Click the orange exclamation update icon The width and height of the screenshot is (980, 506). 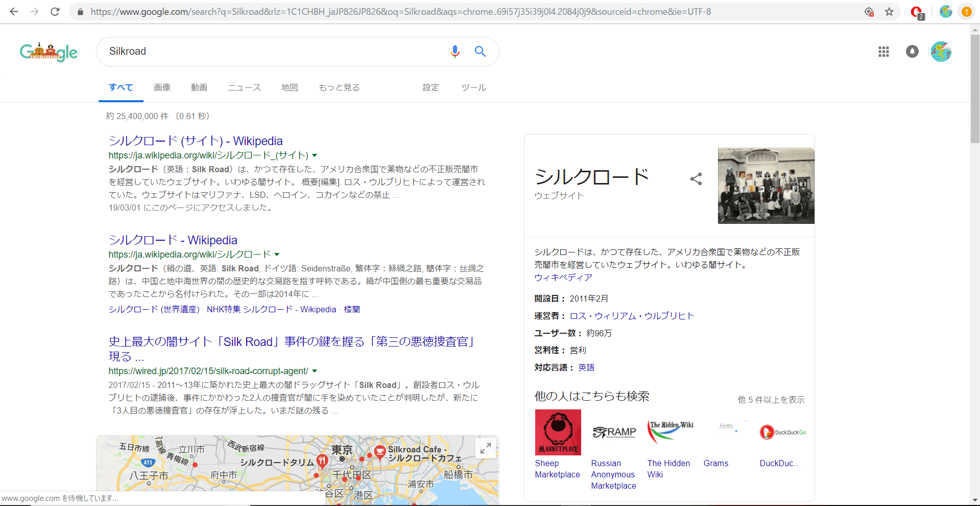coord(966,11)
